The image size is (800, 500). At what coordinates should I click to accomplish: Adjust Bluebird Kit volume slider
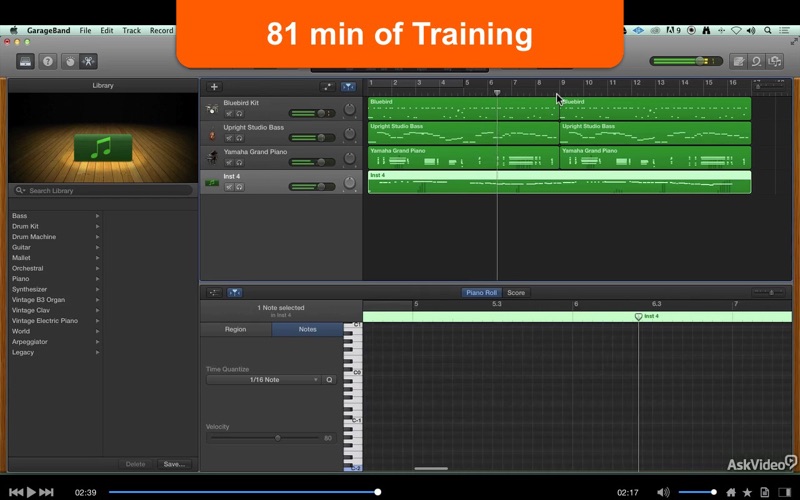pos(312,113)
